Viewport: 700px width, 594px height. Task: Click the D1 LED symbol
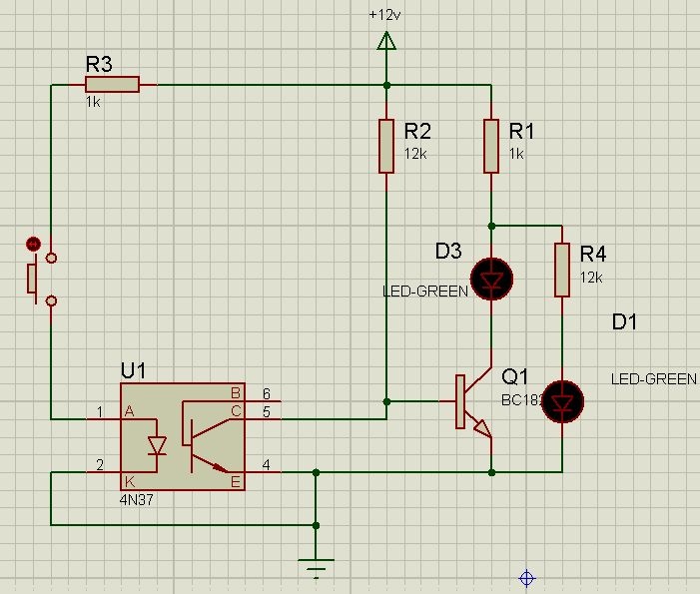click(562, 401)
